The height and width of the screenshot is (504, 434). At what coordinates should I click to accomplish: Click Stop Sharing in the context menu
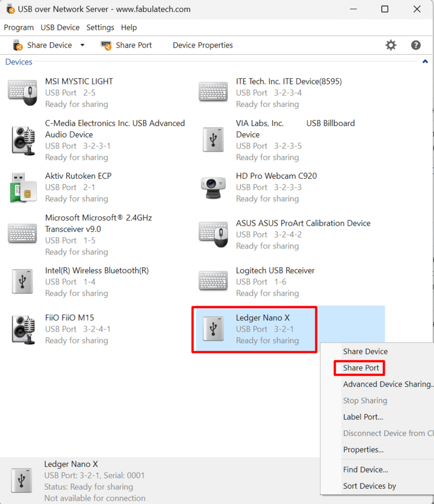pos(365,401)
